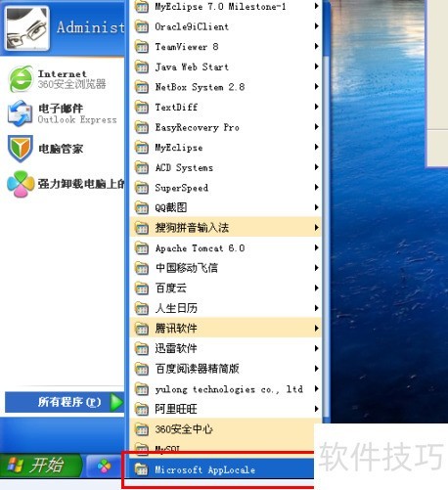Click folder icon next to SuperSpeed
Screen dimensions: 448x490
pyautogui.click(x=142, y=188)
